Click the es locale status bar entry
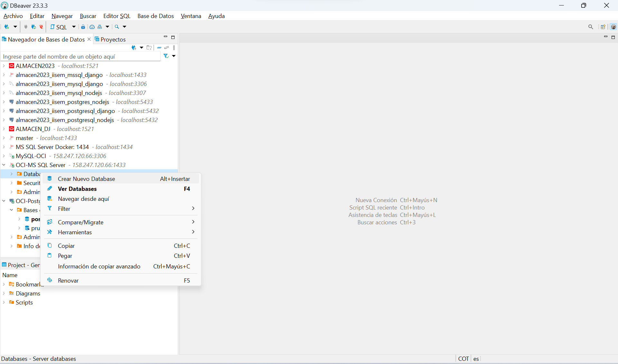 pyautogui.click(x=476, y=359)
